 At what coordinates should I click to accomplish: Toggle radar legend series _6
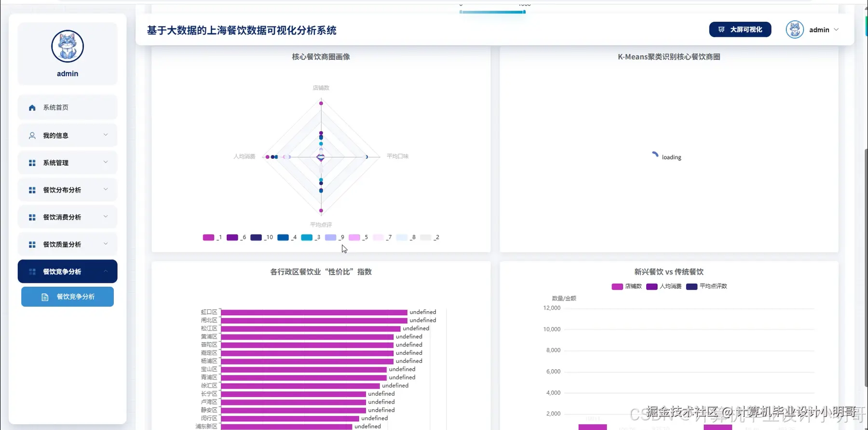tap(236, 237)
